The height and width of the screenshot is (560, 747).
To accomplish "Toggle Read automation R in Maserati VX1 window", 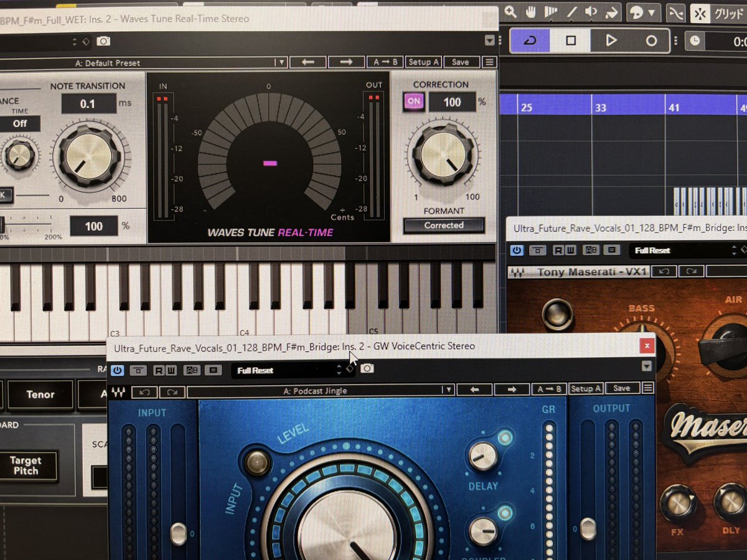I will click(557, 250).
